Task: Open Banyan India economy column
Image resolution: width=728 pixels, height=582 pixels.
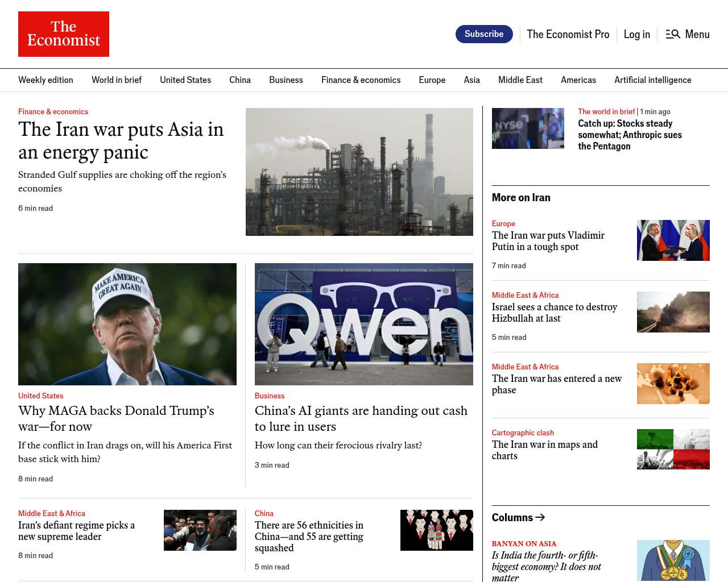Action: click(546, 566)
